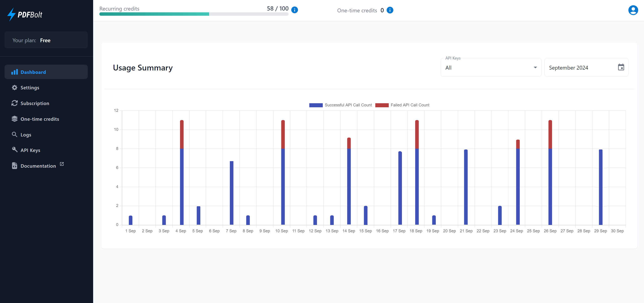Click the 29 Sep blue bar
The image size is (644, 303).
point(601,187)
